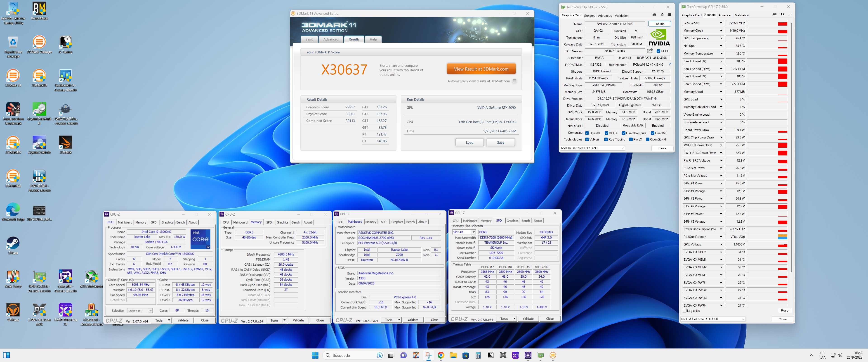Open EVGA Precision XOC desktop icon

coord(39,314)
